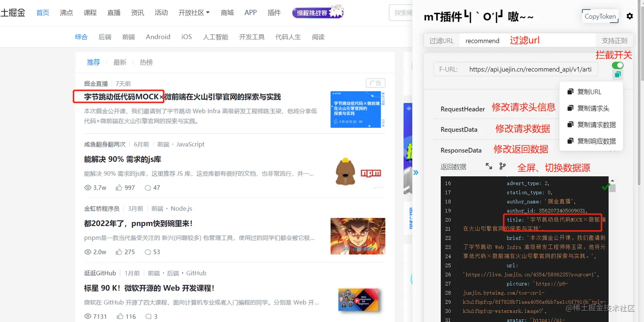The height and width of the screenshot is (322, 644).
Task: Switch to the 最新 tab
Action: 120,62
